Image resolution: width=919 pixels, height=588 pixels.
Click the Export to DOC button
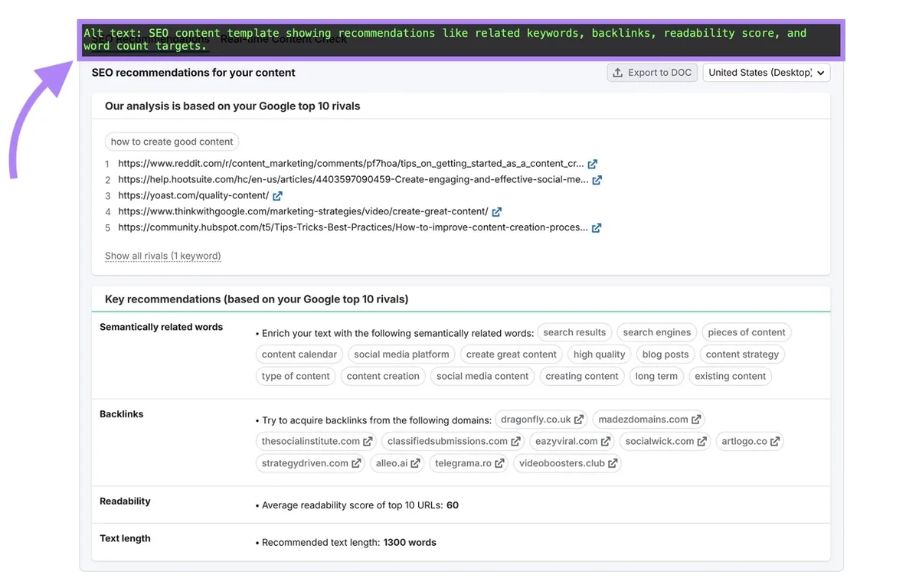point(652,73)
